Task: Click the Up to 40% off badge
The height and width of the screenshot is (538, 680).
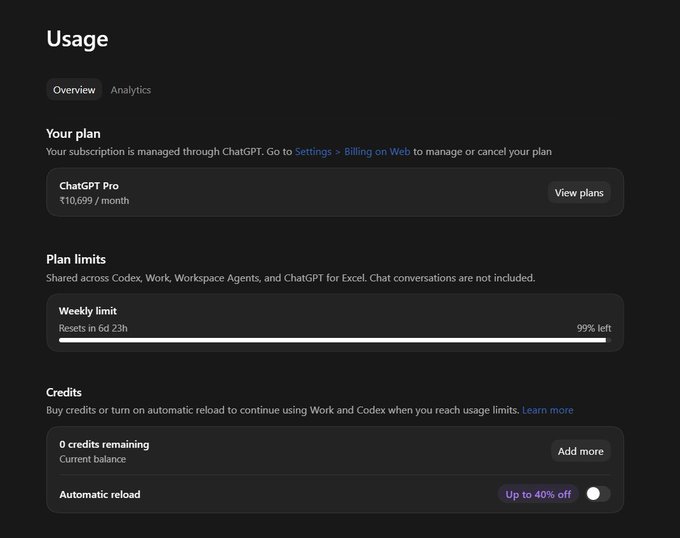Action: coord(538,494)
